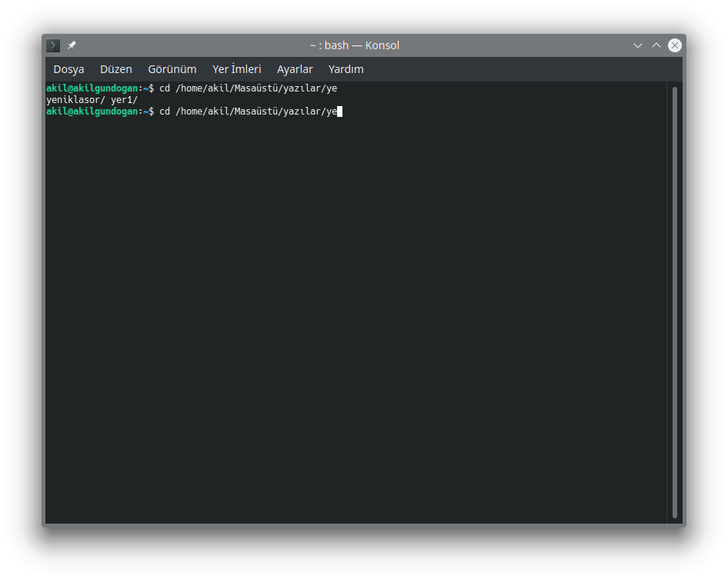Open the Görünüm menu

point(172,69)
